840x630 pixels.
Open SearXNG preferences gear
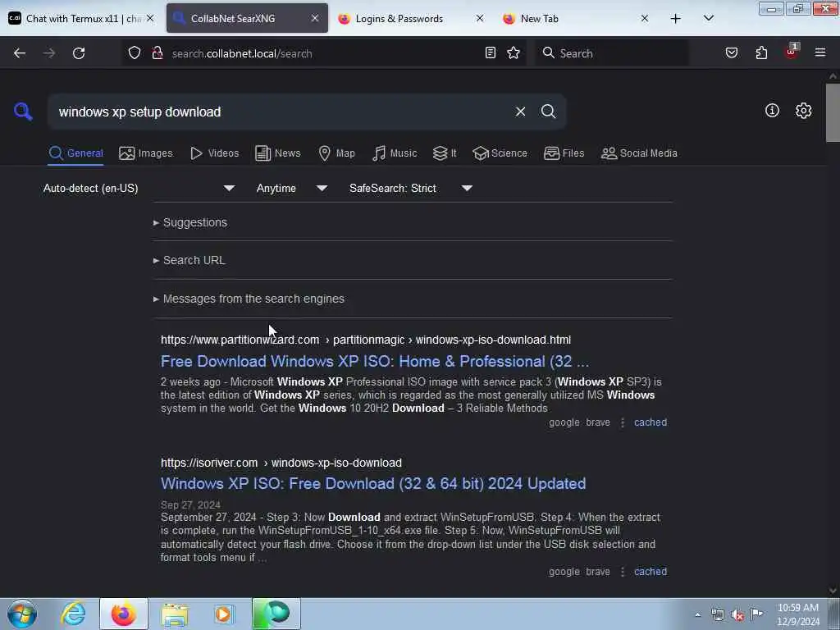tap(803, 111)
